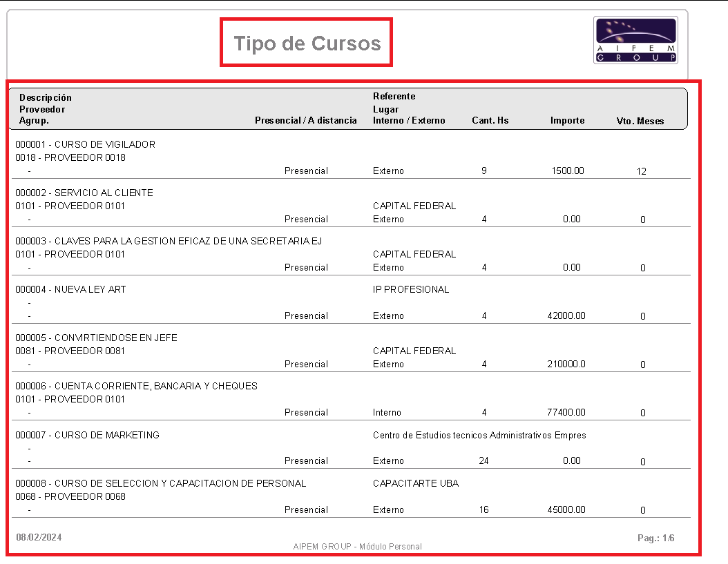Select the Descripción column header
The image size is (728, 564).
(x=46, y=97)
